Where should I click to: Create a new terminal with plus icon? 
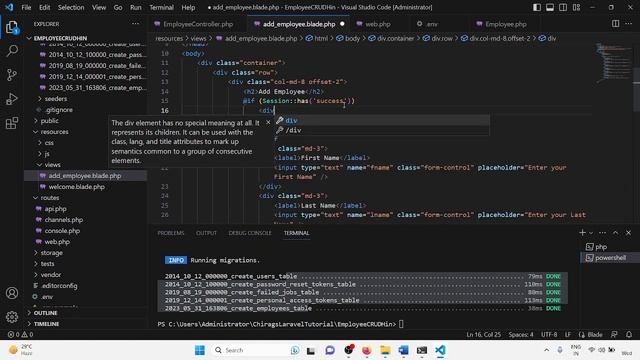pyautogui.click(x=582, y=232)
